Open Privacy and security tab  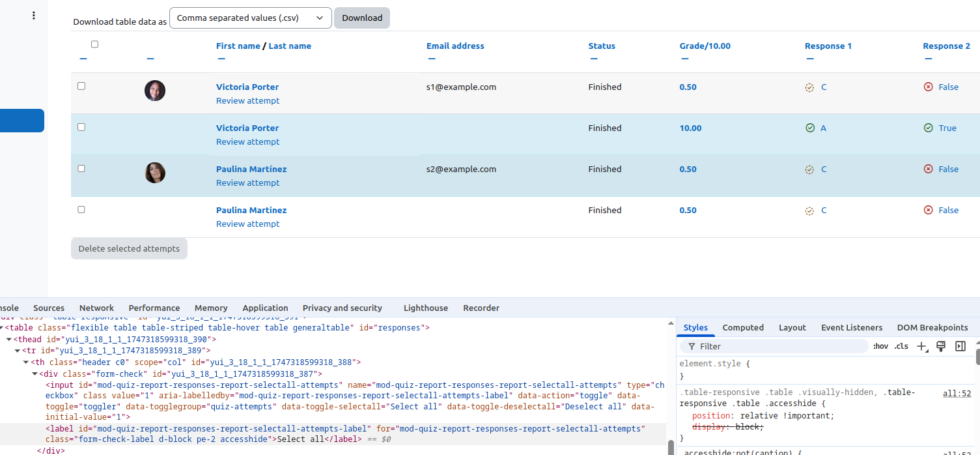pyautogui.click(x=343, y=308)
